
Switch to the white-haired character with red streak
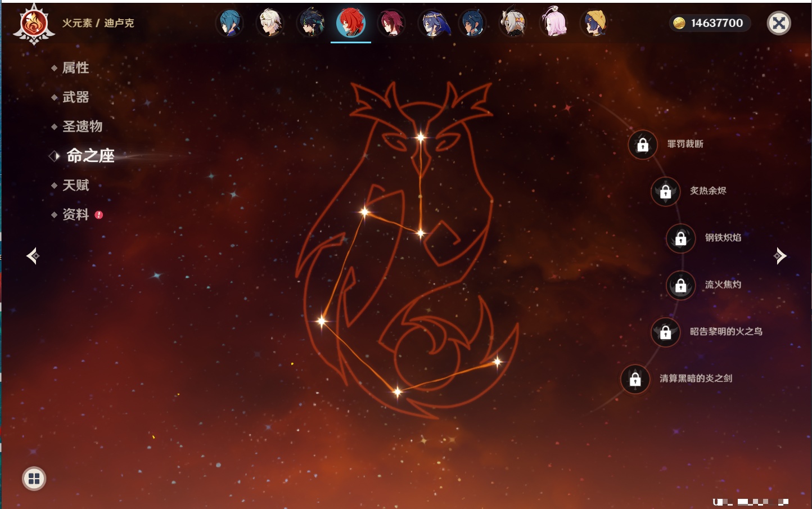(x=270, y=23)
